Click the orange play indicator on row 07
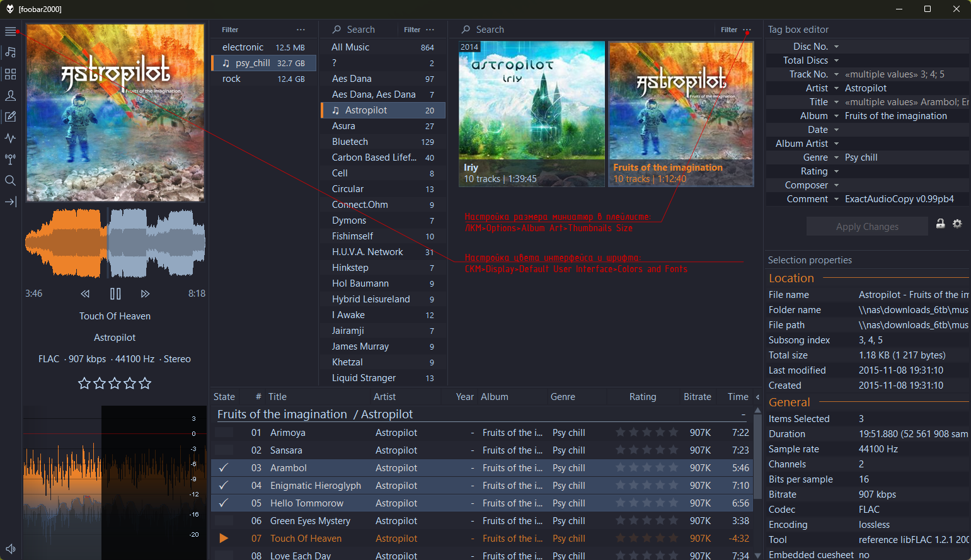 point(224,539)
